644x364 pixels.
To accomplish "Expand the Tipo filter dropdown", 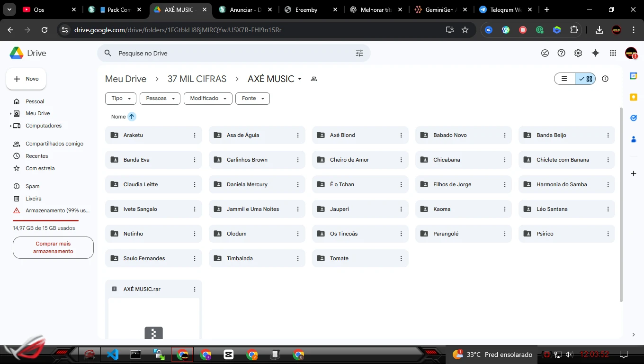I will [x=121, y=99].
